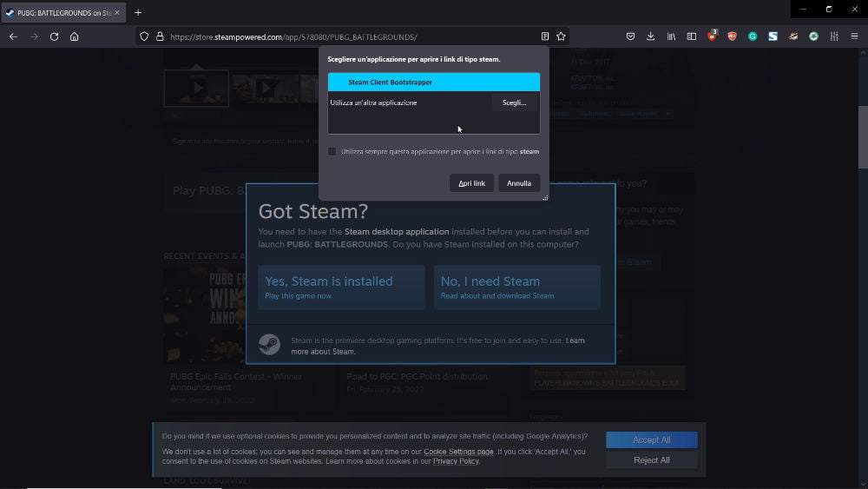Click the Steam logo in Got Steam dialog
Screen dimensions: 868x489
tap(270, 345)
